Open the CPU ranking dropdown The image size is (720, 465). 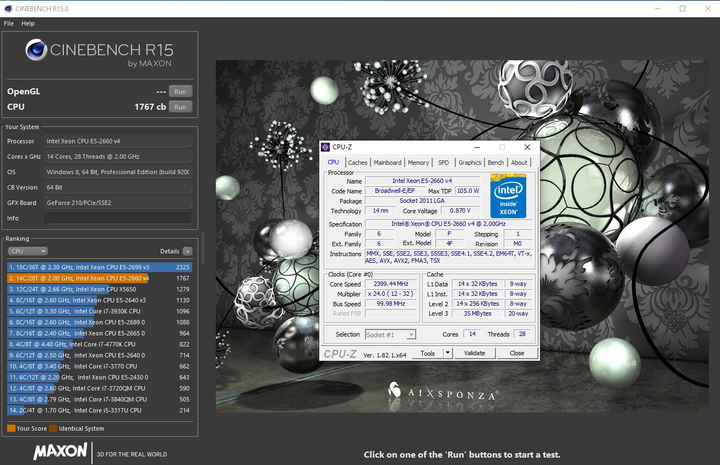pos(28,251)
